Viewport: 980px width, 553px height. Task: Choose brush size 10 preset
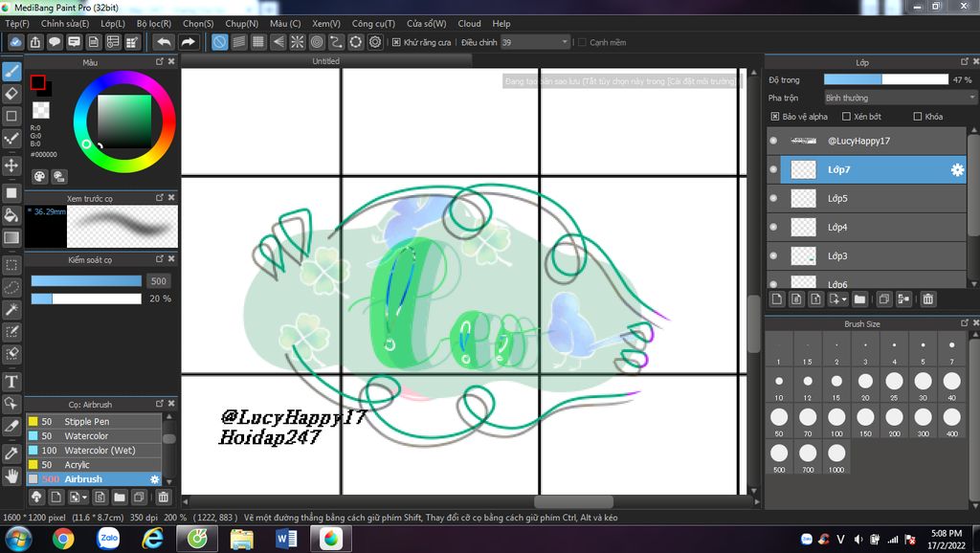point(779,386)
